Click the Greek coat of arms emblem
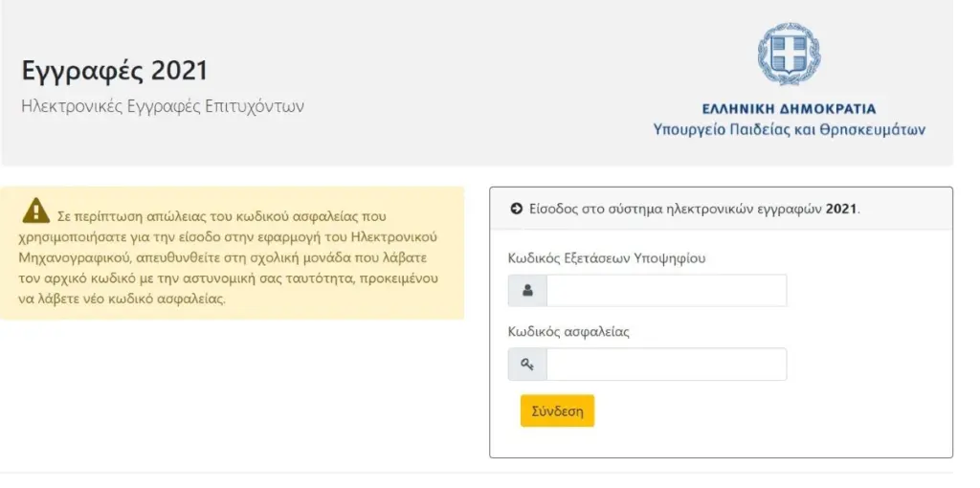 (790, 55)
